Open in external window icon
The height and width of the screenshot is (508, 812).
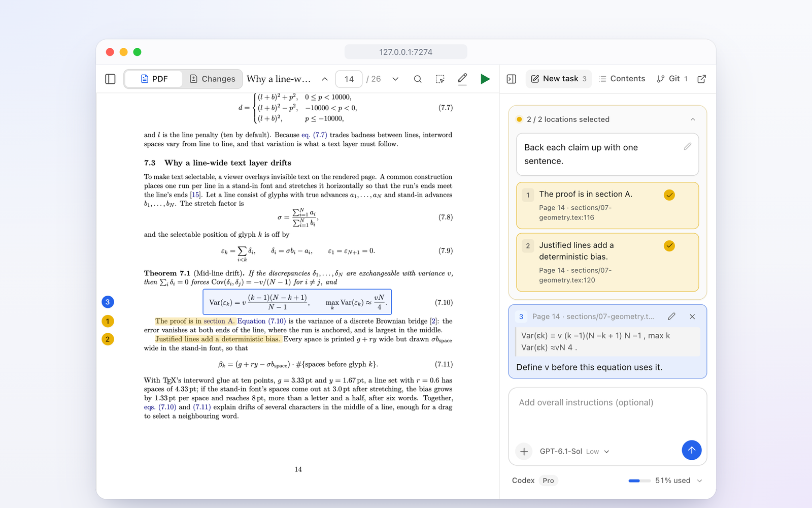[702, 79]
